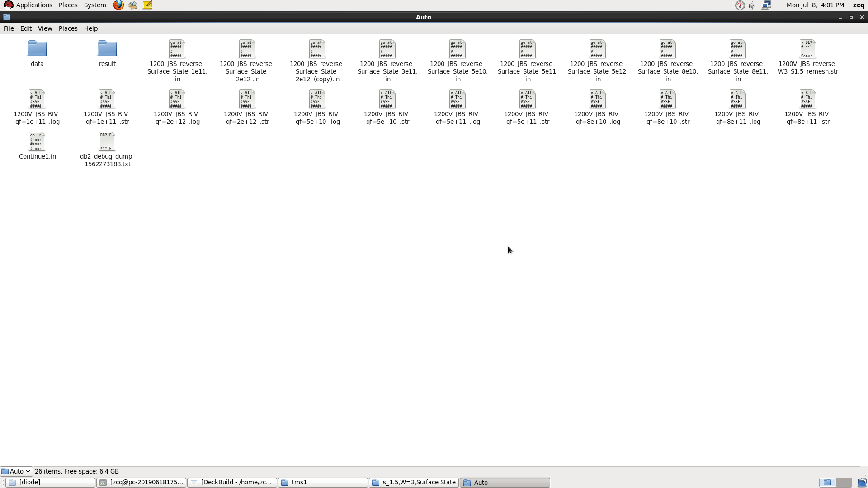Image resolution: width=868 pixels, height=488 pixels.
Task: Select 1200_JBS_reverse_Surface_State_1e11.in file
Action: [177, 49]
